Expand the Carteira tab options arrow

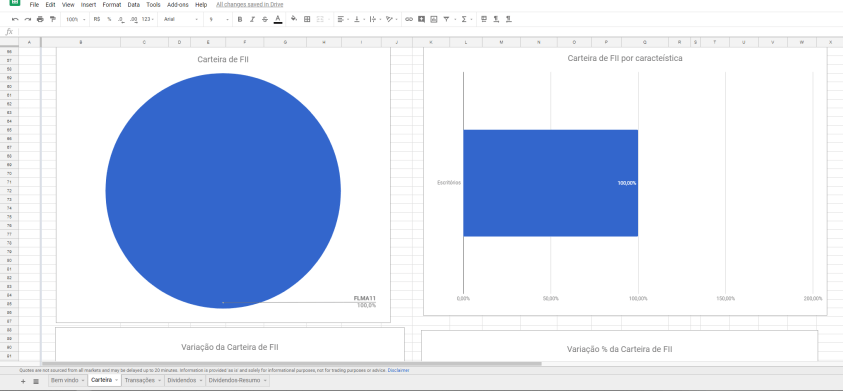pos(117,380)
